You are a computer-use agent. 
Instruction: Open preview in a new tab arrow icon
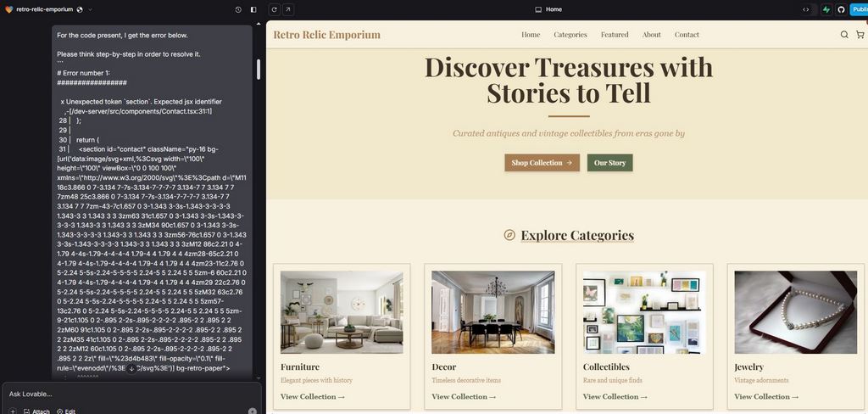288,9
